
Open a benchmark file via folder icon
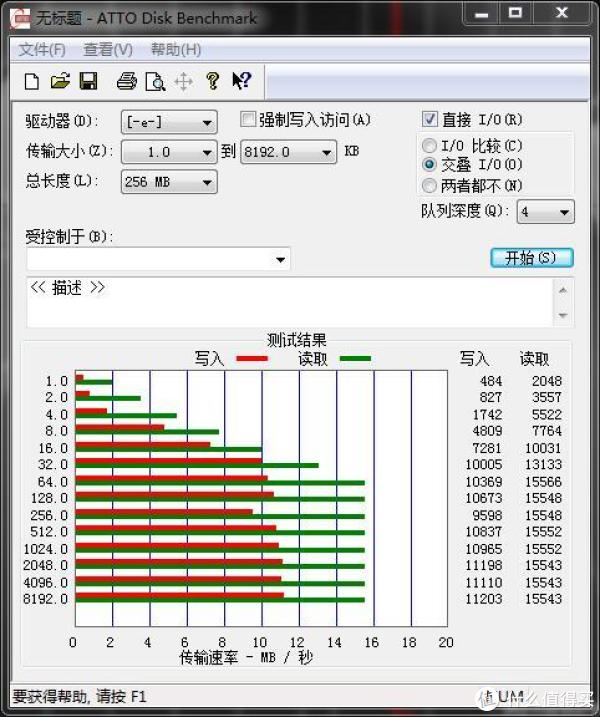(60, 81)
